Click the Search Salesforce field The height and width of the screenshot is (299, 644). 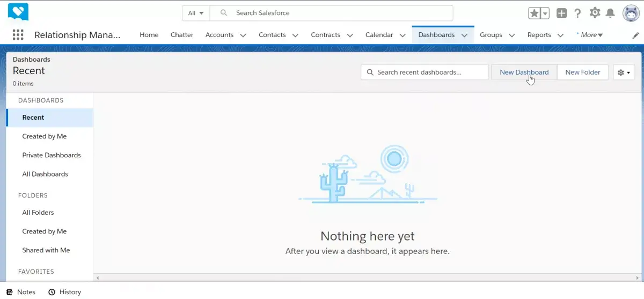pos(331,13)
